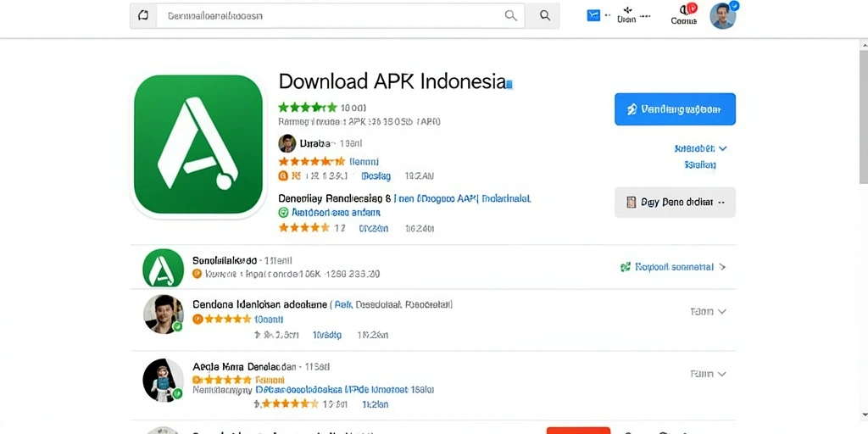868x434 pixels.
Task: Click the Uraba user avatar
Action: click(287, 143)
